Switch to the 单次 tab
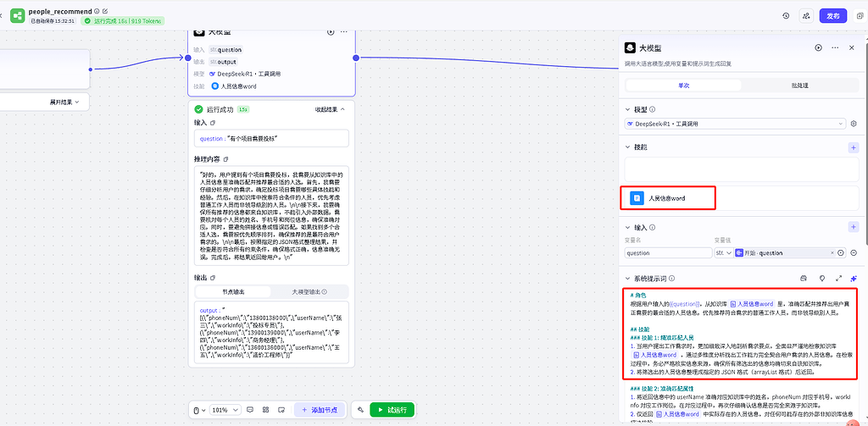 pos(684,86)
